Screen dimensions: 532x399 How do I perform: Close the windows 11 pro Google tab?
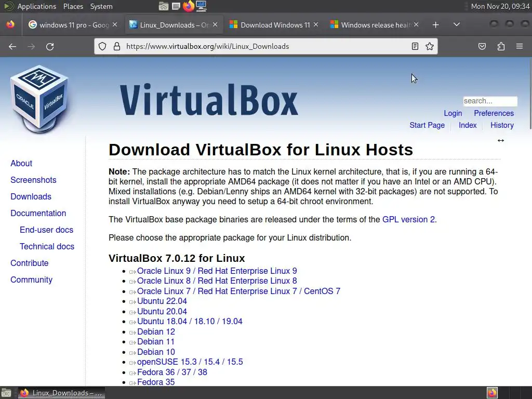[115, 25]
